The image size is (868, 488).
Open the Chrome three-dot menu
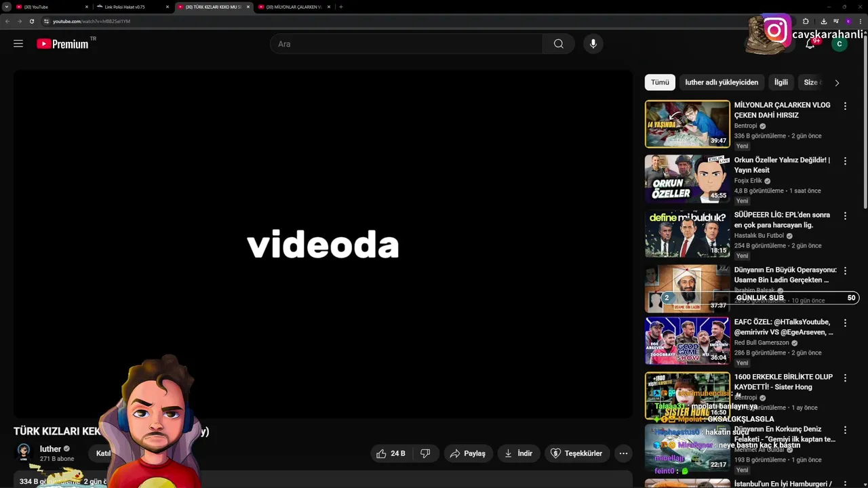860,21
